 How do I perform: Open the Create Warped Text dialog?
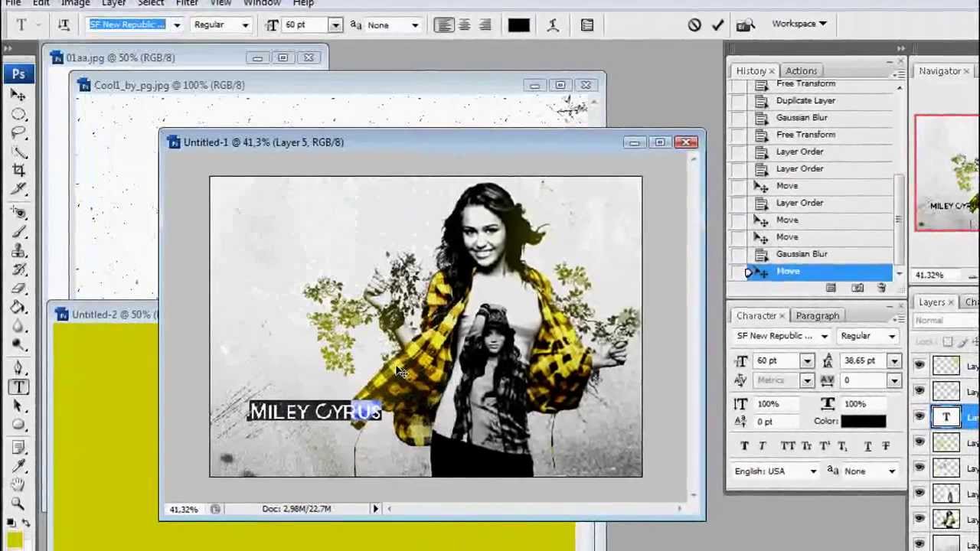[554, 25]
